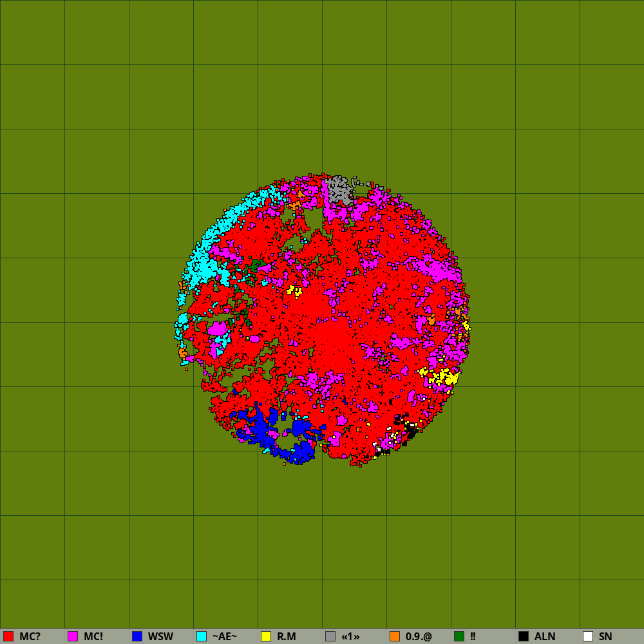Click the magenta MC! legend swatch
This screenshot has width=644, height=644.
pyautogui.click(x=73, y=636)
